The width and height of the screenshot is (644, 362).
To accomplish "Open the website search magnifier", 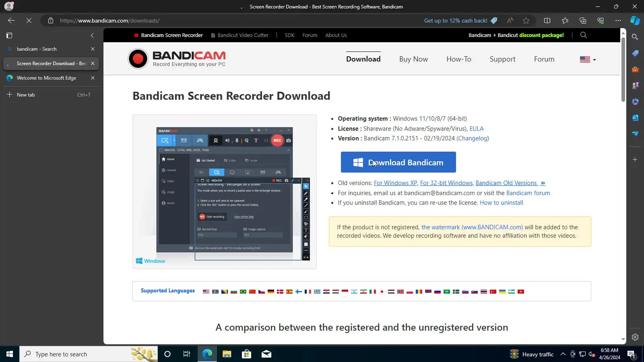I will click(583, 35).
